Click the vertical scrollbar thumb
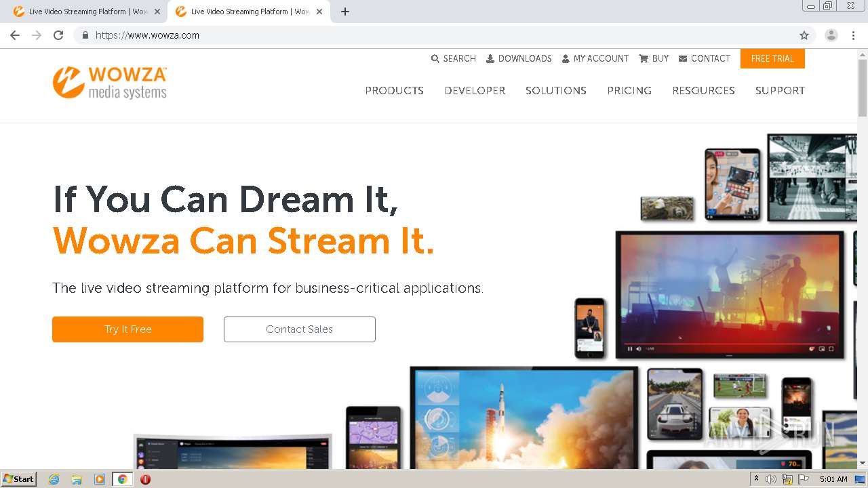Screen dimensions: 868x488 (863, 88)
